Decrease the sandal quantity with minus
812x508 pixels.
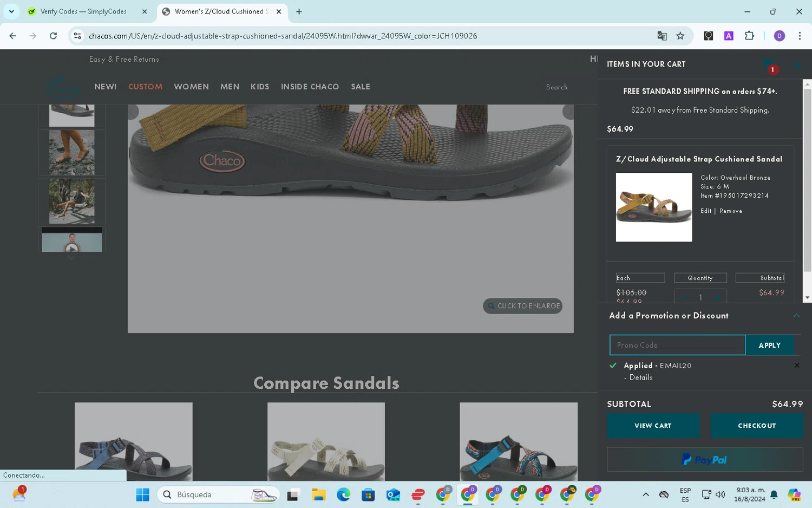(684, 297)
